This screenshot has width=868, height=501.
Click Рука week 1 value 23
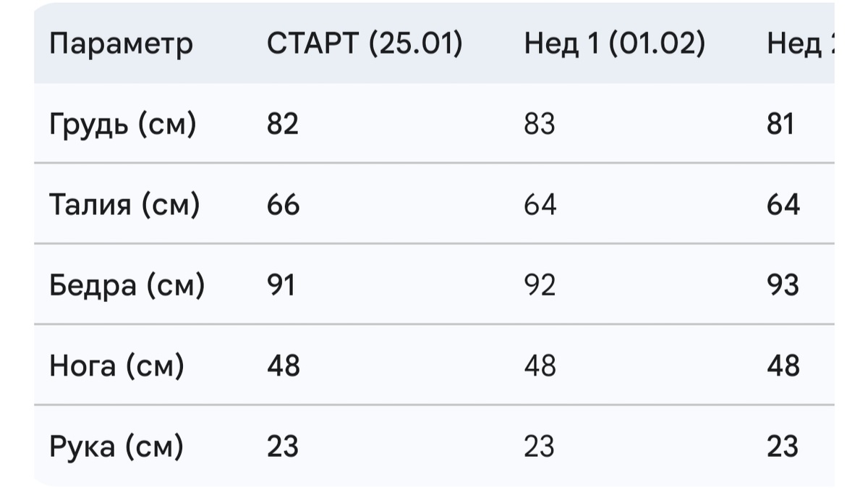[540, 446]
